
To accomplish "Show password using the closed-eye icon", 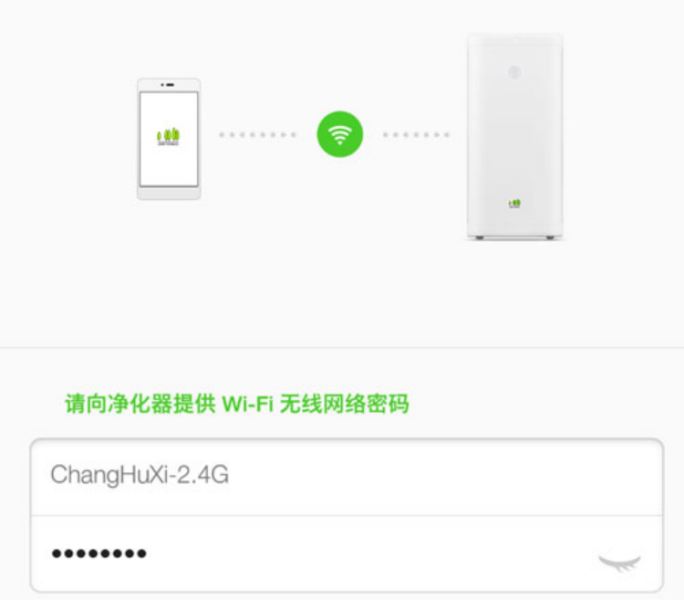I will 619,562.
